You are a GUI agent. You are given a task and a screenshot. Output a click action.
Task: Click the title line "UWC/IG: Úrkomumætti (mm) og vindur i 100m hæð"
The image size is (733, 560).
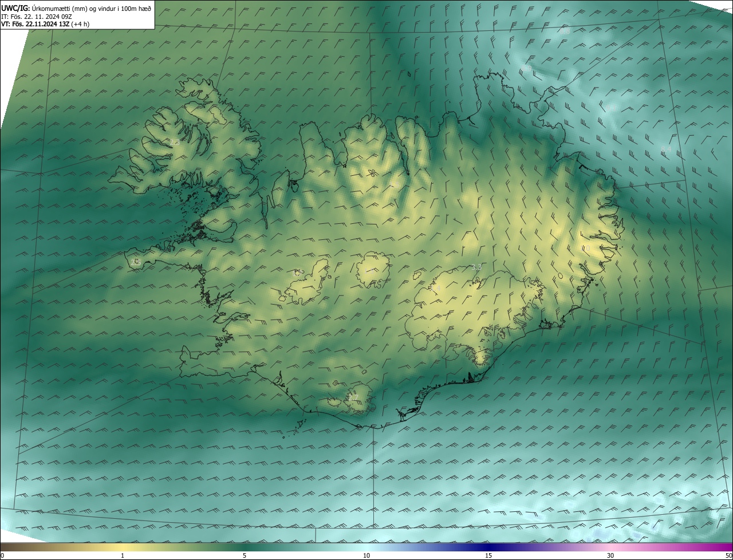coord(76,8)
